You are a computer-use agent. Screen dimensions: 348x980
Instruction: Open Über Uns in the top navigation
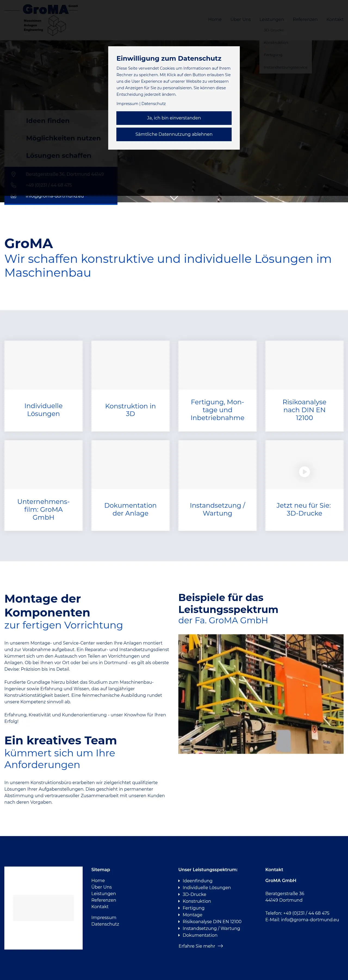(x=240, y=19)
